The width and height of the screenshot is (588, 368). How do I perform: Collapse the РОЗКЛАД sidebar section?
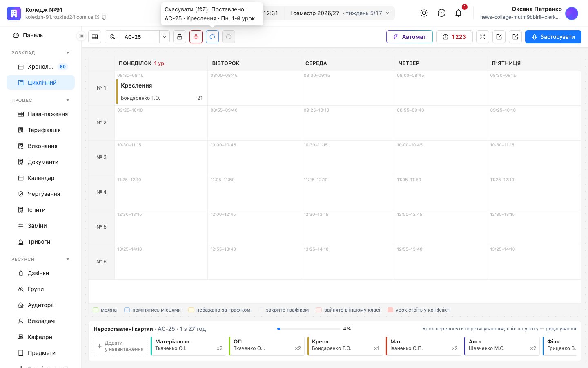(68, 53)
